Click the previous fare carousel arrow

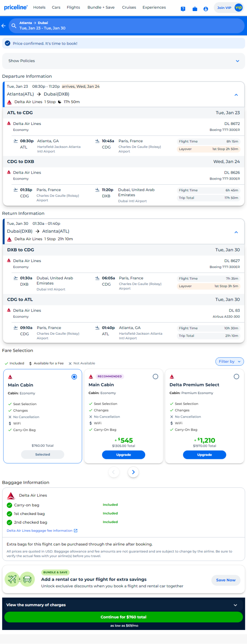(114, 472)
